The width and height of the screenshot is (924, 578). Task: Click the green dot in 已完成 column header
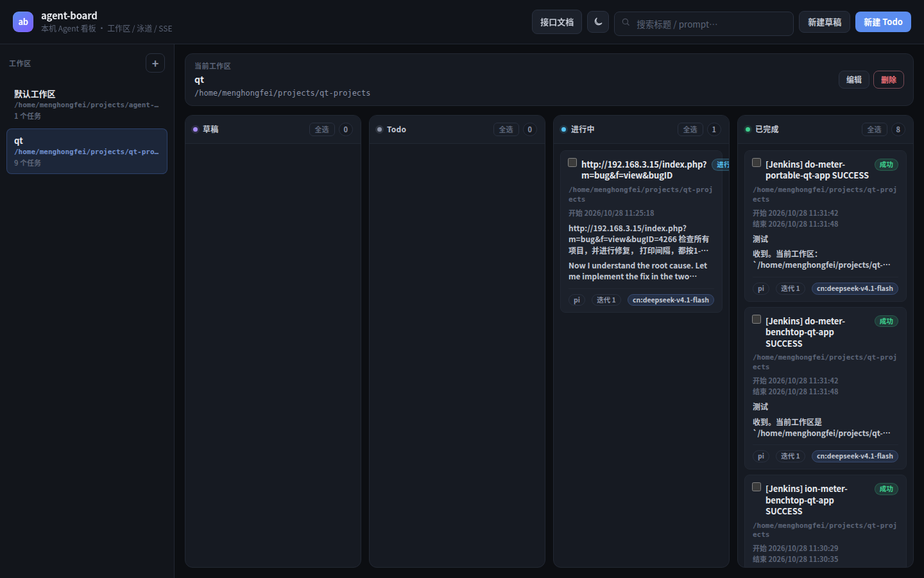[x=748, y=129]
